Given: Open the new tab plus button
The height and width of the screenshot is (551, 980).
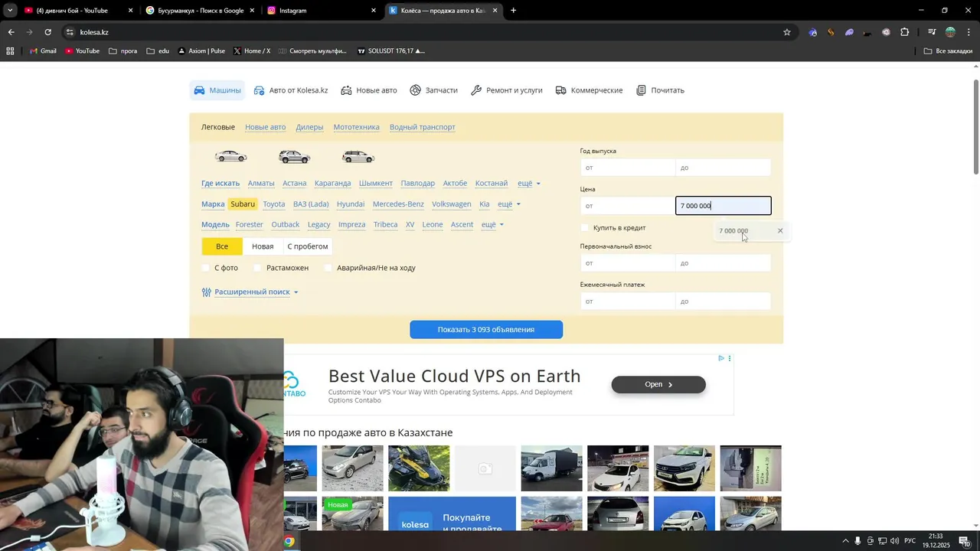Looking at the screenshot, I should pyautogui.click(x=513, y=11).
